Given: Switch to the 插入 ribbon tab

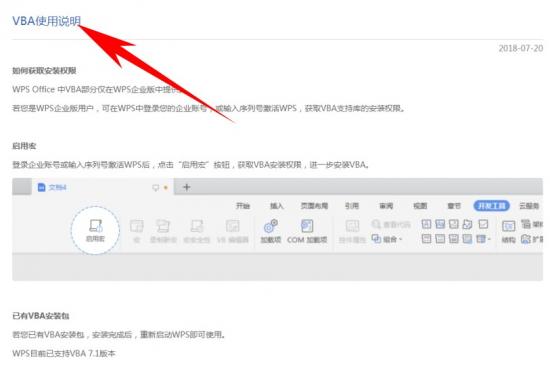Looking at the screenshot, I should tap(276, 206).
